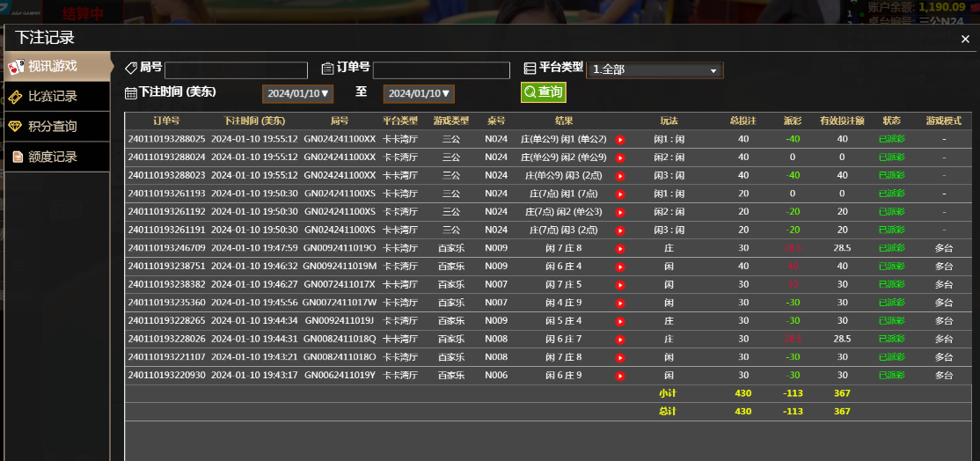
Task: Play video replay for order 240110193238382
Action: [x=620, y=285]
